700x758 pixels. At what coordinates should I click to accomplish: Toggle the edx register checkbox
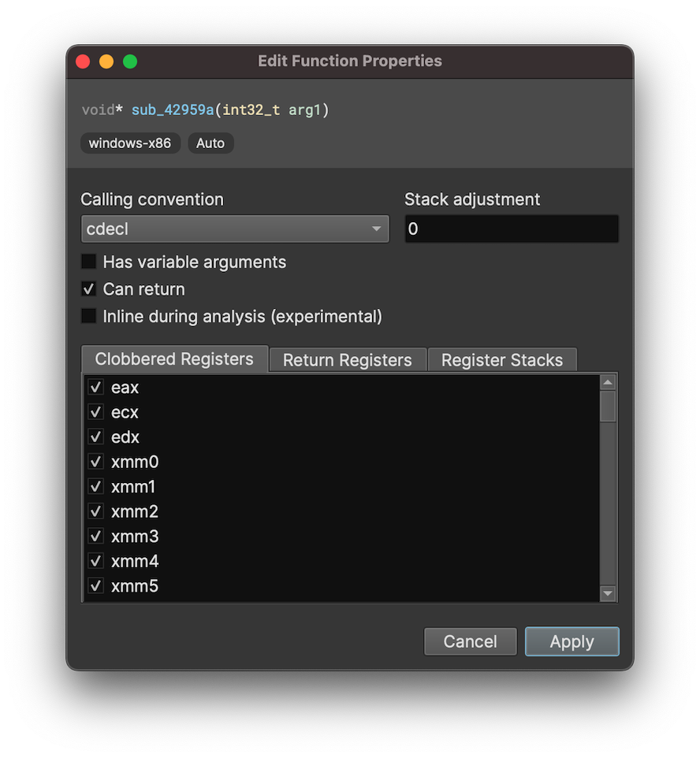coord(95,437)
